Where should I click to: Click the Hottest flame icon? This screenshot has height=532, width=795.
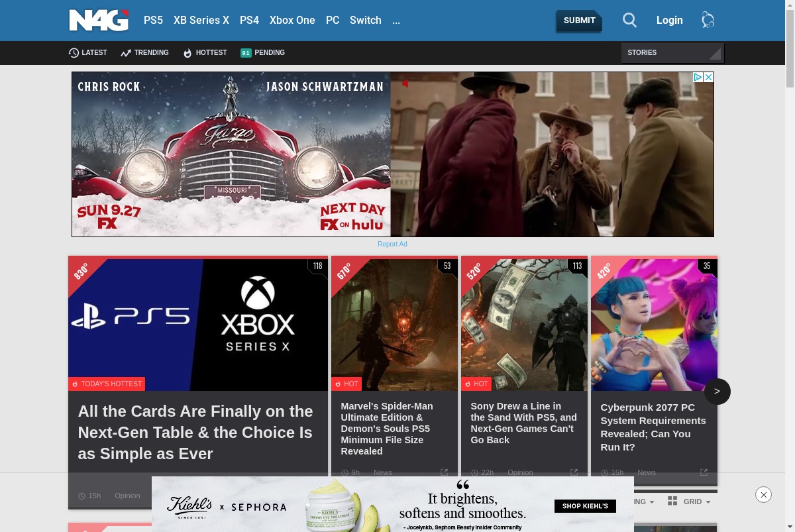click(x=187, y=53)
